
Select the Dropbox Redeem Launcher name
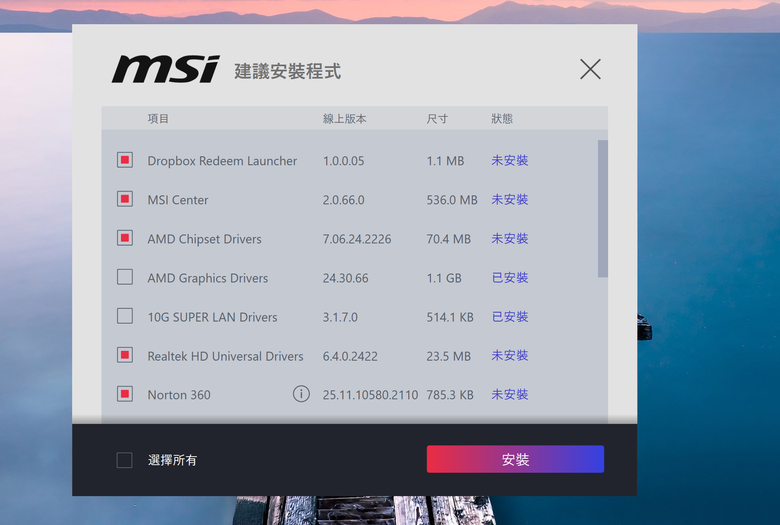222,161
